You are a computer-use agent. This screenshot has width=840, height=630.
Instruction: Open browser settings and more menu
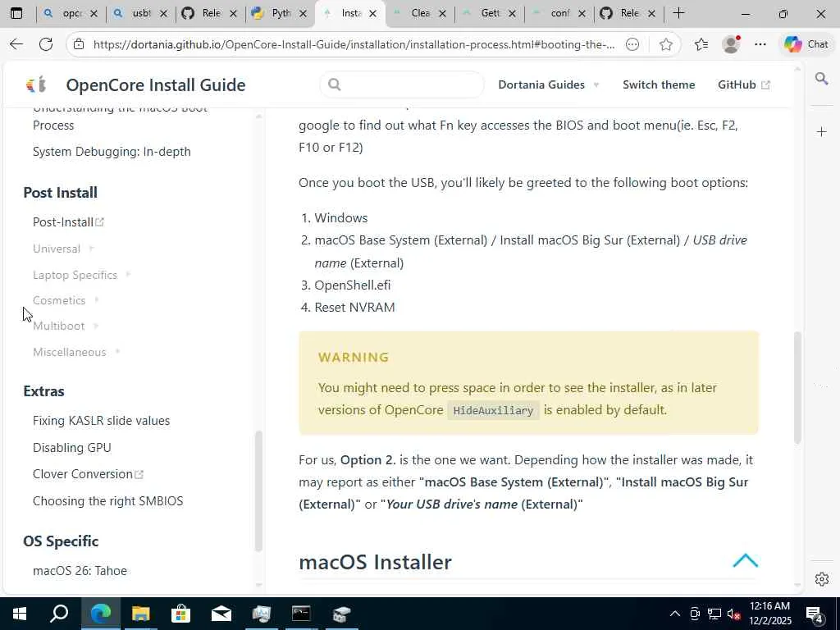(760, 44)
